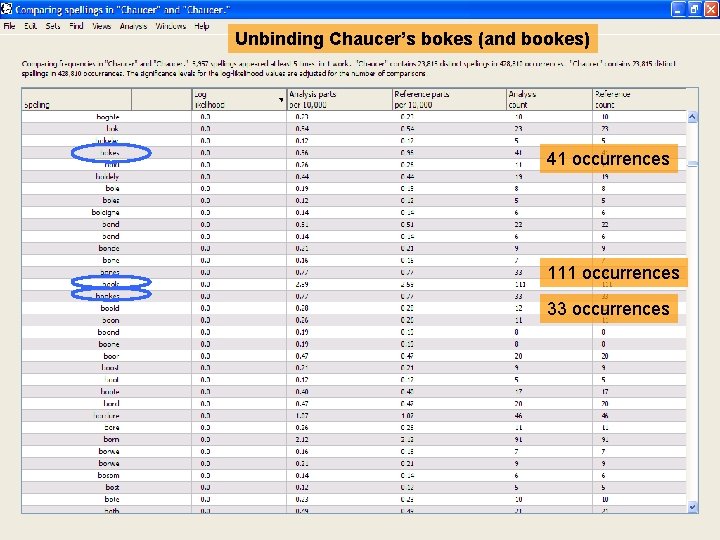Select the circled 'bookes' spelling

[x=108, y=296]
